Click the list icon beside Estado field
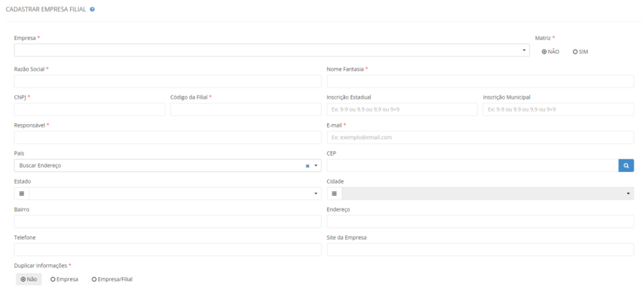 [21, 193]
